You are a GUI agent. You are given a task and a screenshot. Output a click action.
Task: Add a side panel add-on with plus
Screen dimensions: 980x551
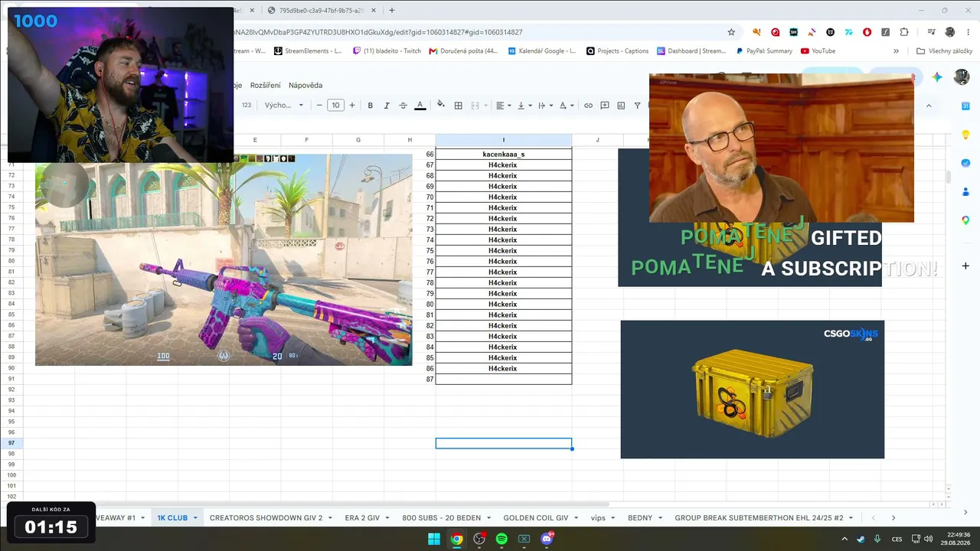click(x=965, y=266)
